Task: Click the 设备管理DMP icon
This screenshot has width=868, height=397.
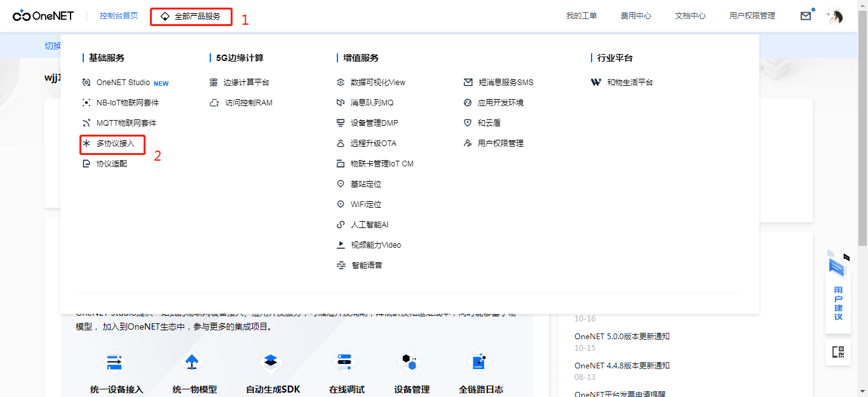Action: pos(341,123)
